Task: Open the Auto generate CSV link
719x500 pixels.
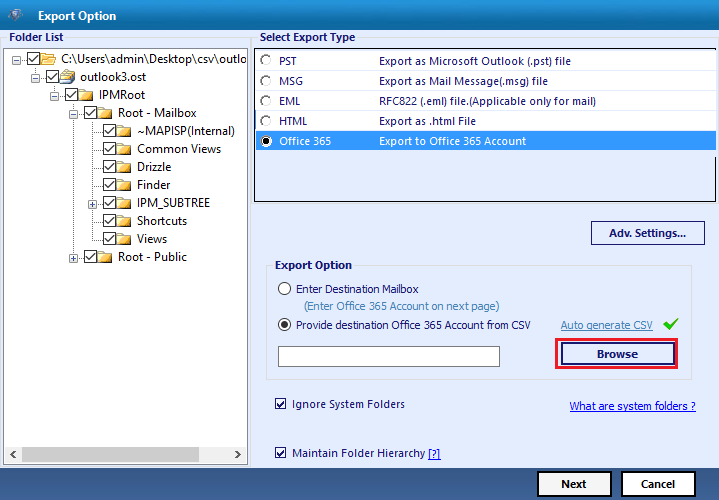Action: [606, 325]
